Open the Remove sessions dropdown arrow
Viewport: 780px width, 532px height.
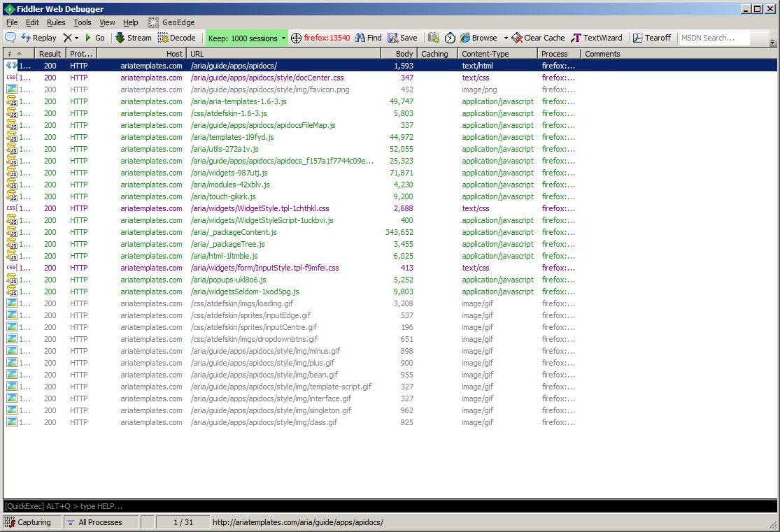tap(77, 38)
